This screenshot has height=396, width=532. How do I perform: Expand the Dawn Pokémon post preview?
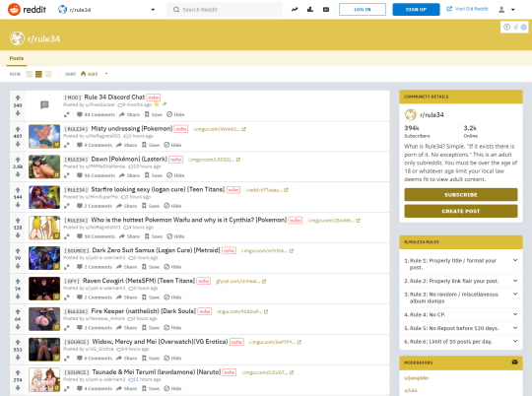tap(67, 175)
